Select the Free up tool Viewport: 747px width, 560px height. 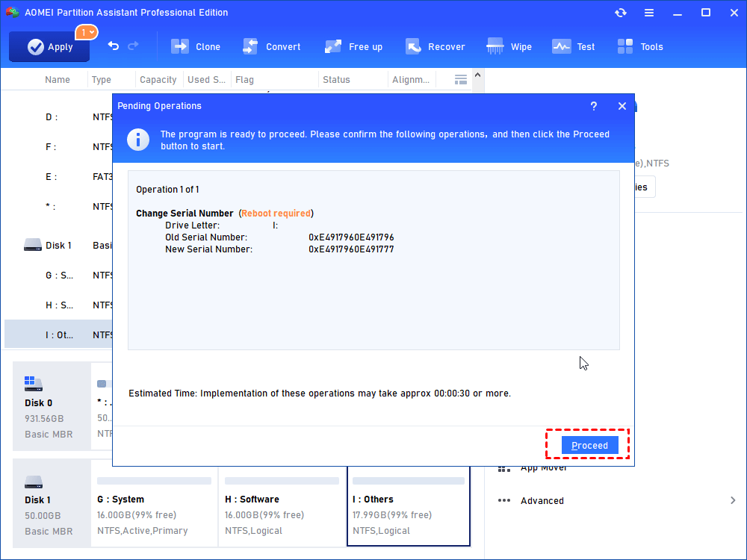click(x=353, y=46)
